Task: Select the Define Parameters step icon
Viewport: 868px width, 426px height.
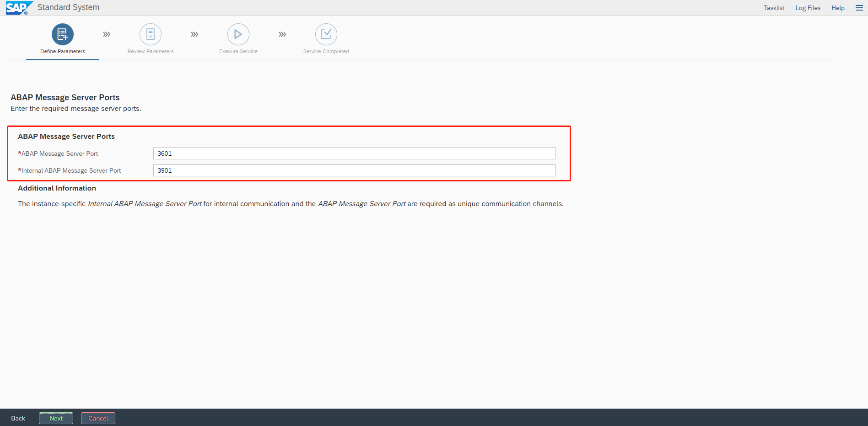Action: [x=63, y=34]
